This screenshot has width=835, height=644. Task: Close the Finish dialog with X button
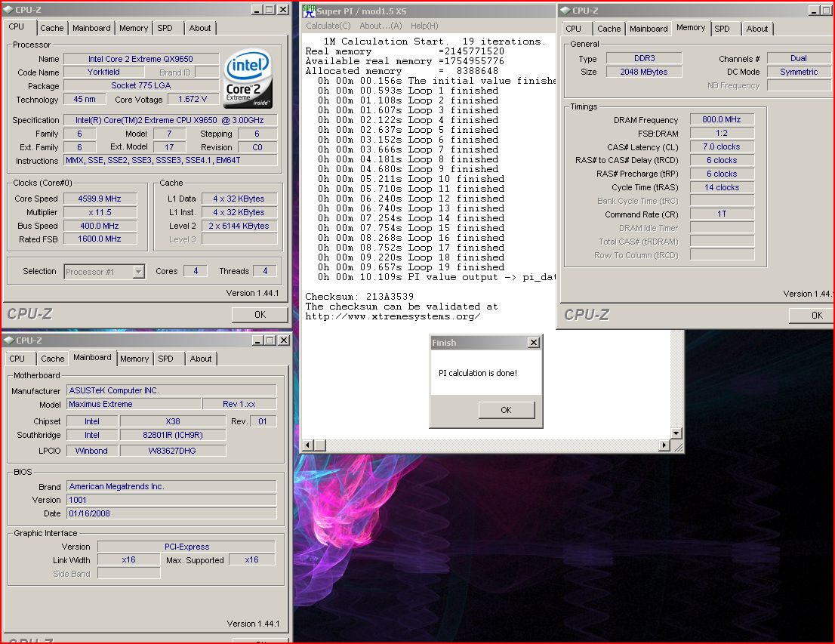(534, 343)
